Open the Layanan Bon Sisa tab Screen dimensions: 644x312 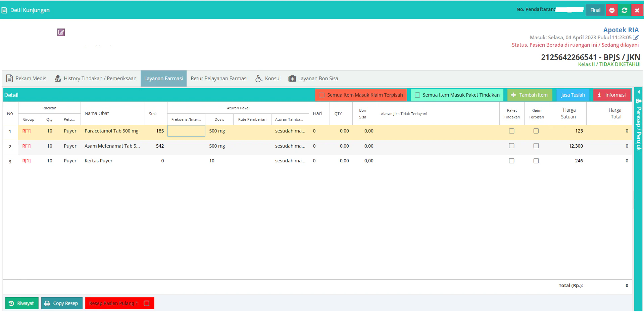click(x=313, y=79)
